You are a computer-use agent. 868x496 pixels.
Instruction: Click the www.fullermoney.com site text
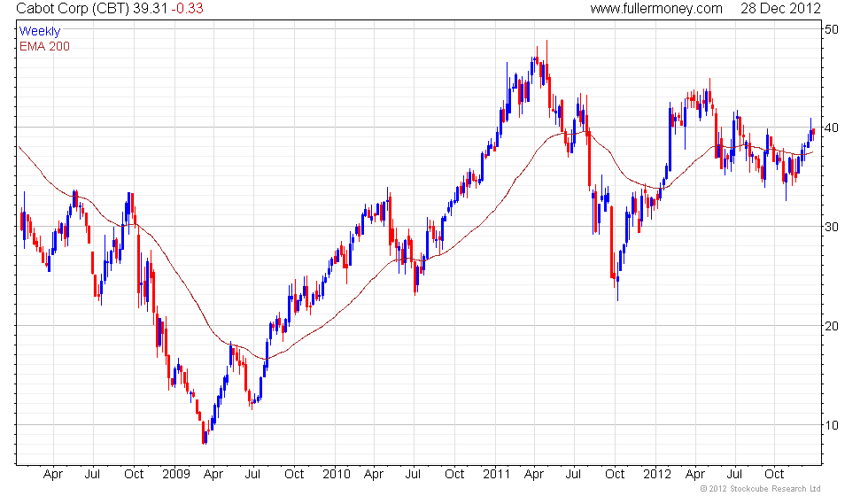tap(656, 8)
